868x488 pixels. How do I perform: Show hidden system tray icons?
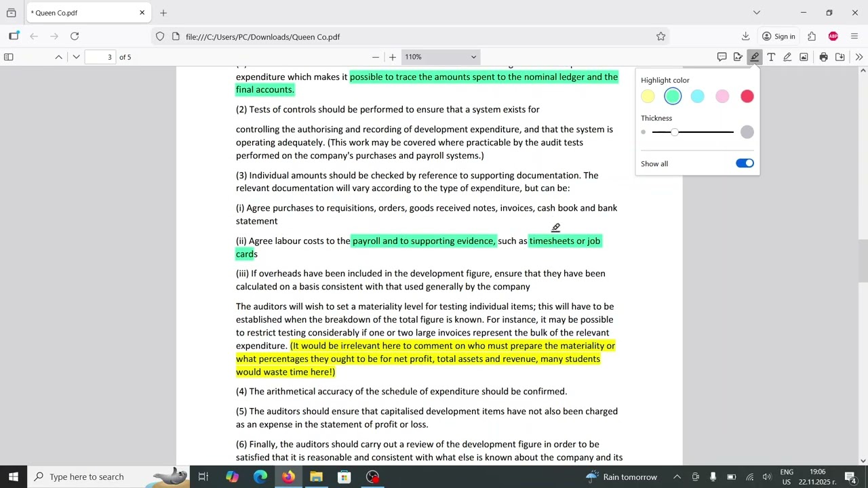coord(677,476)
